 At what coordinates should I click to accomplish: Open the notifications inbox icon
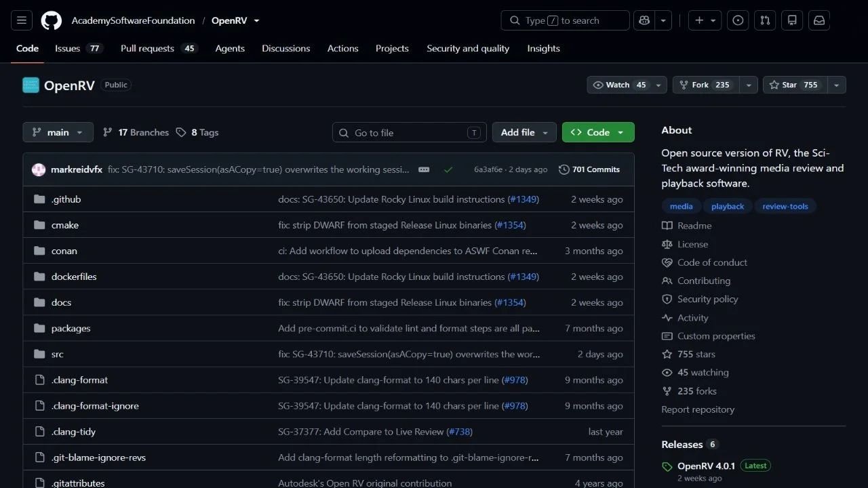click(x=819, y=20)
